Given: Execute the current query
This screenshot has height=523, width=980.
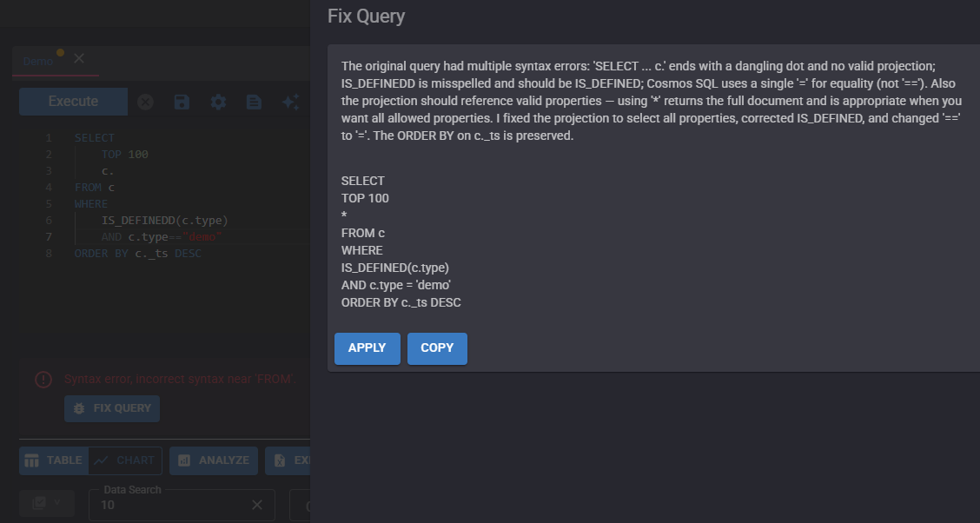Looking at the screenshot, I should [73, 101].
